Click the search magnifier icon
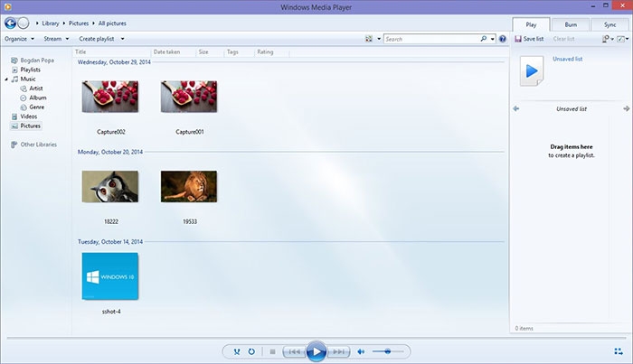Viewport: 633px width, 364px height. (484, 39)
